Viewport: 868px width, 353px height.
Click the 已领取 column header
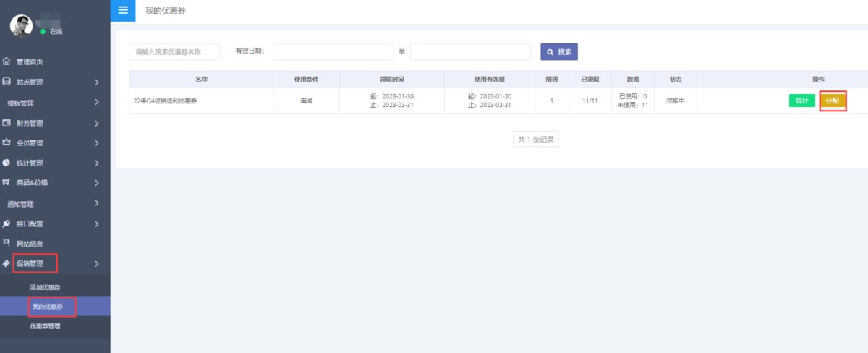point(590,79)
